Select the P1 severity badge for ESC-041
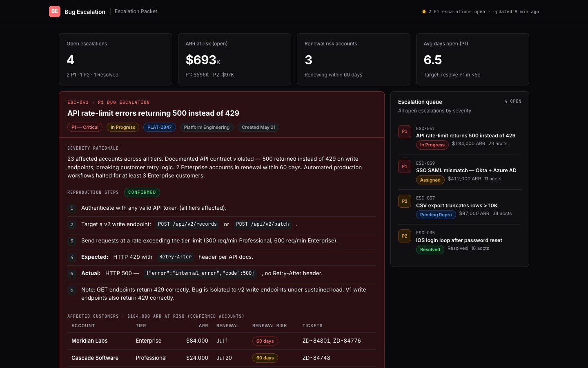The height and width of the screenshot is (368, 588). 405,132
